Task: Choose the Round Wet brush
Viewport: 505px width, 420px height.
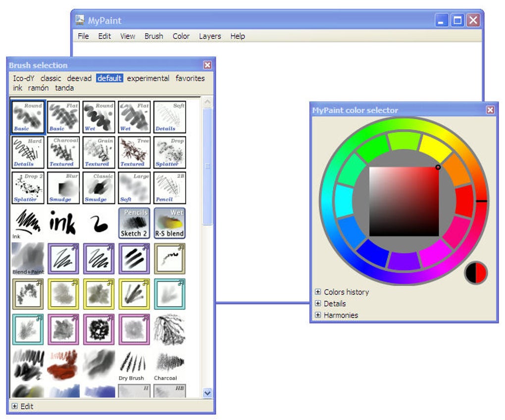Action: [x=99, y=117]
